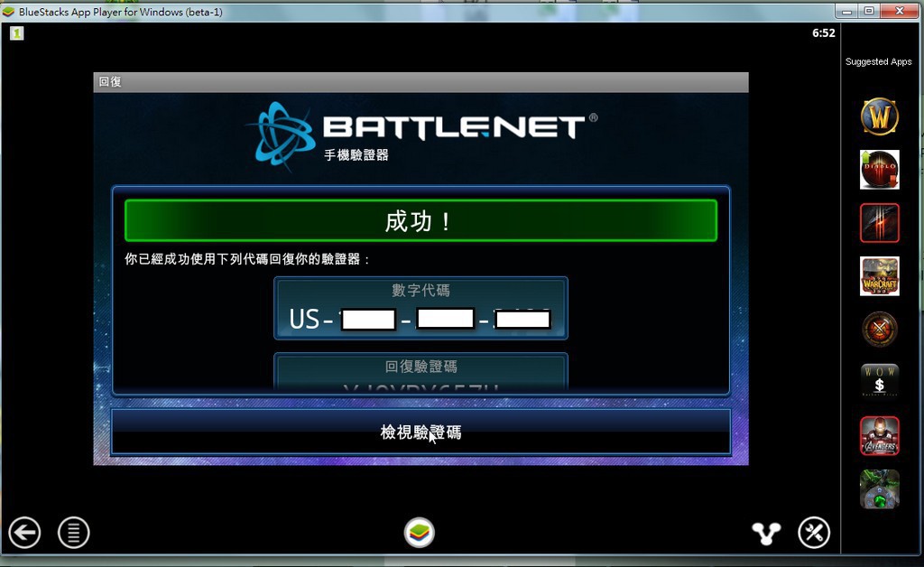
Task: Click the green notification icon in status bar
Action: coord(16,33)
